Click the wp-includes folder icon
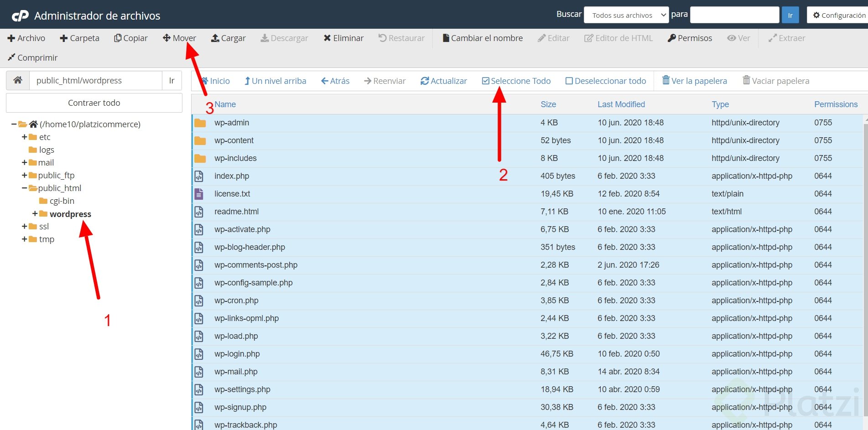This screenshot has height=430, width=868. pos(200,159)
